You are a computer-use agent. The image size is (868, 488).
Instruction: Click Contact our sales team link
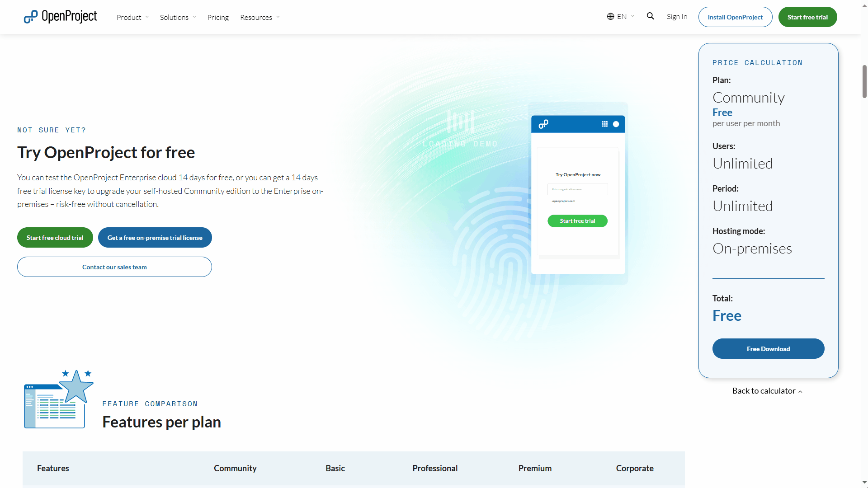(114, 267)
